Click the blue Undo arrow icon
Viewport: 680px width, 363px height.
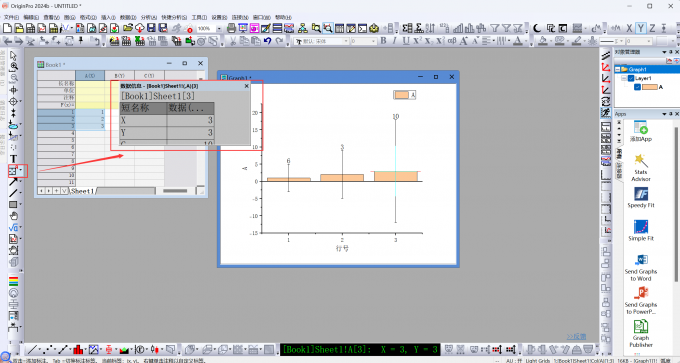pos(268,41)
